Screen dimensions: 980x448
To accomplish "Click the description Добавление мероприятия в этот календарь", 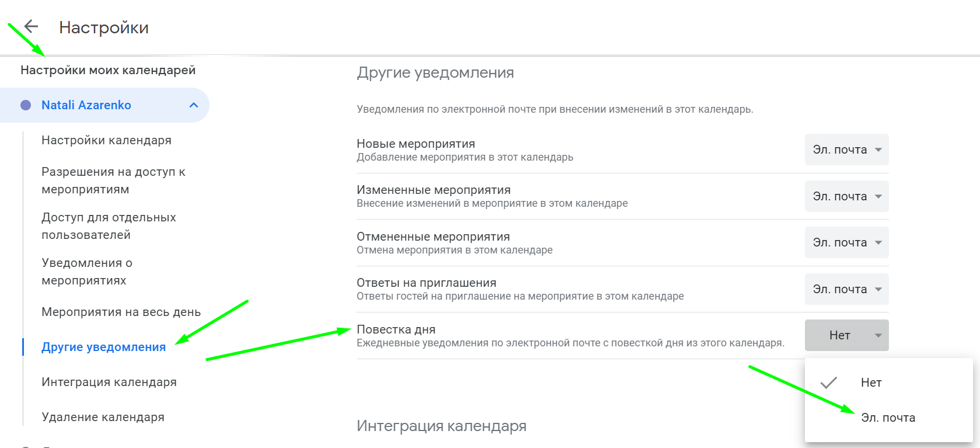I will (465, 157).
